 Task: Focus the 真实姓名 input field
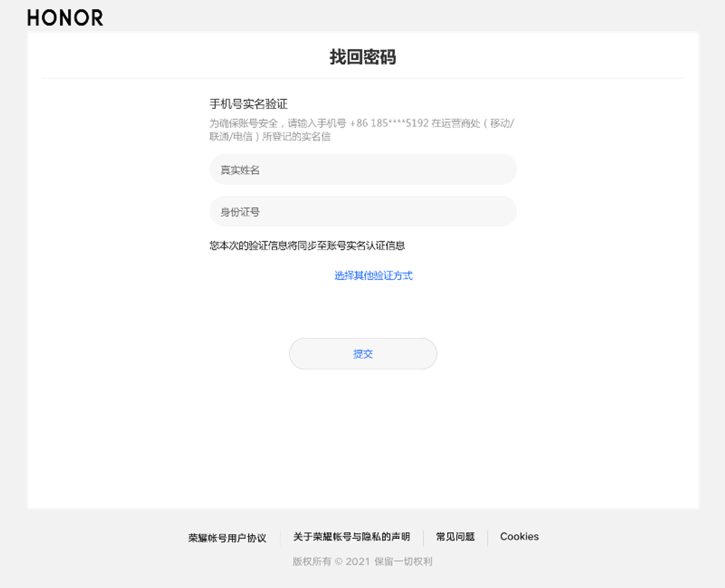[362, 170]
